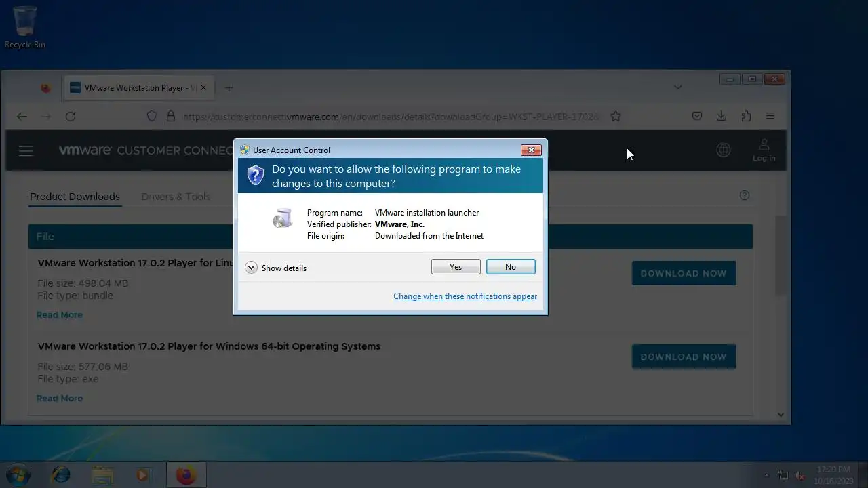Show hidden tray icons arrow
This screenshot has height=488, width=868.
767,475
